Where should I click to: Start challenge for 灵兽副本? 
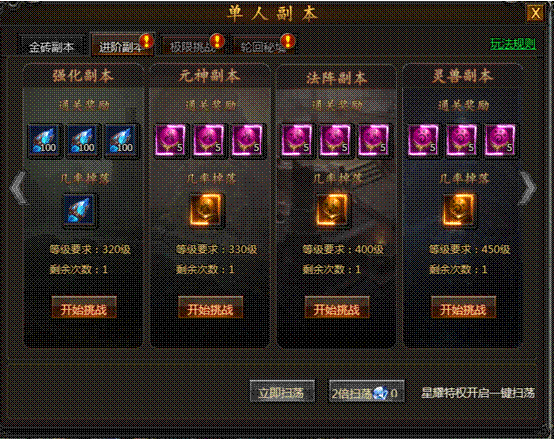[x=463, y=308]
